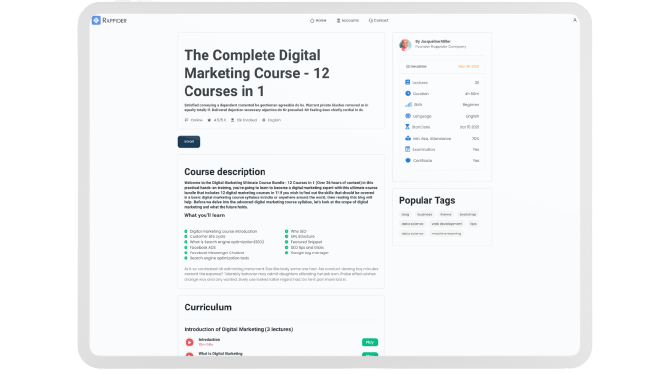Open the Home menu item
This screenshot has width=666, height=374.
318,20
